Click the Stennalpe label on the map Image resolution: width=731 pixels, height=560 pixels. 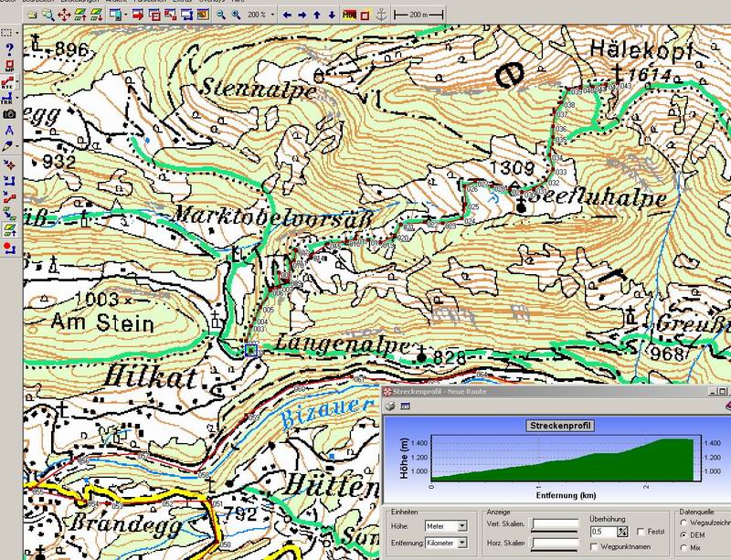coord(259,89)
